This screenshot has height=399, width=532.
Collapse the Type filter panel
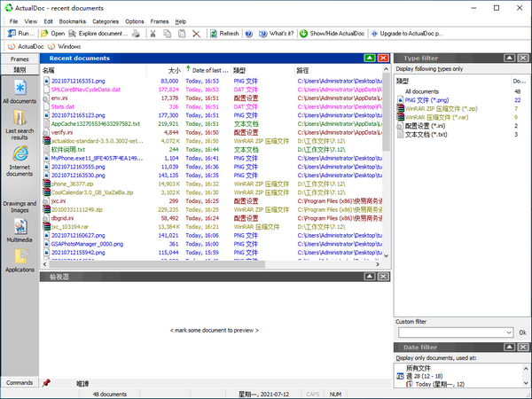(509, 58)
